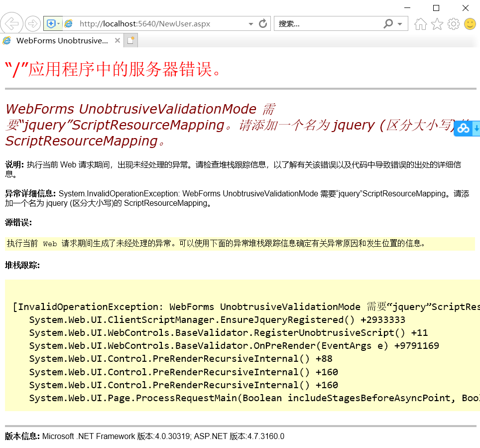Go forward with the Forward arrow button
480x448 pixels.
[x=33, y=23]
